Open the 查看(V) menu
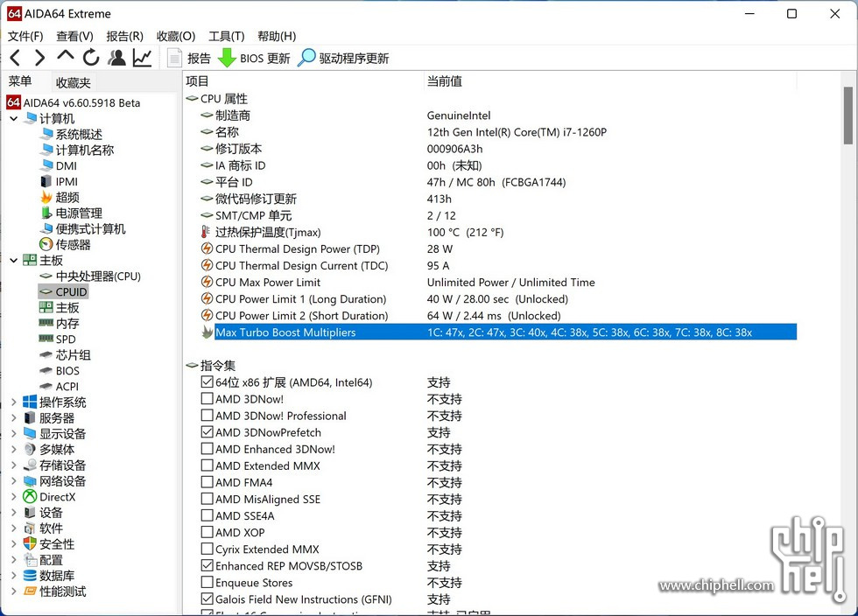 tap(75, 36)
